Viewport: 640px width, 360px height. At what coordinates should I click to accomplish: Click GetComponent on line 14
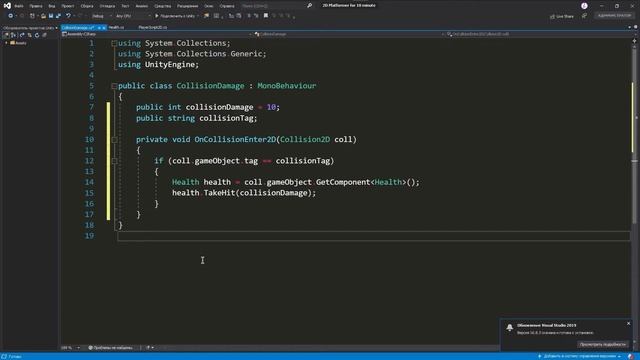(343, 182)
